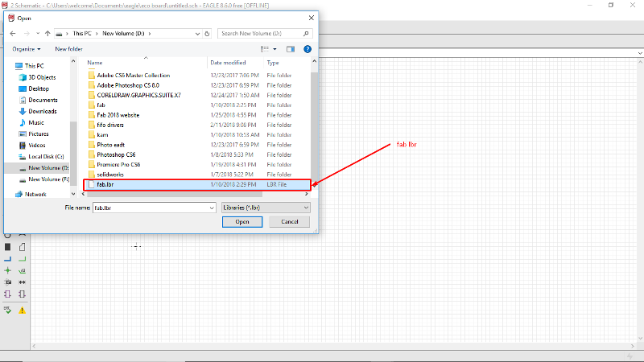Expand chevron after New Volume (D:) in path
This screenshot has width=644, height=362.
(150, 34)
